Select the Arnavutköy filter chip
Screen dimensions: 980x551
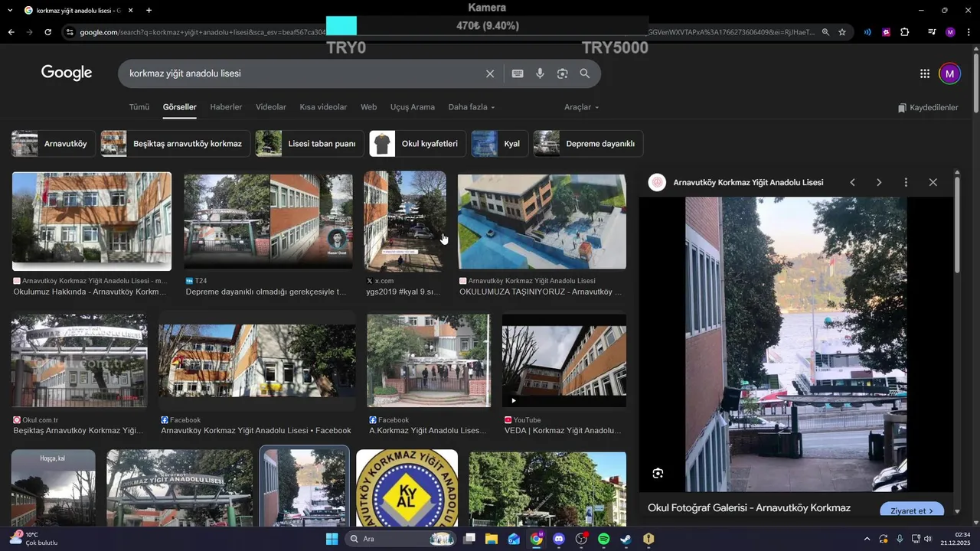tap(53, 144)
